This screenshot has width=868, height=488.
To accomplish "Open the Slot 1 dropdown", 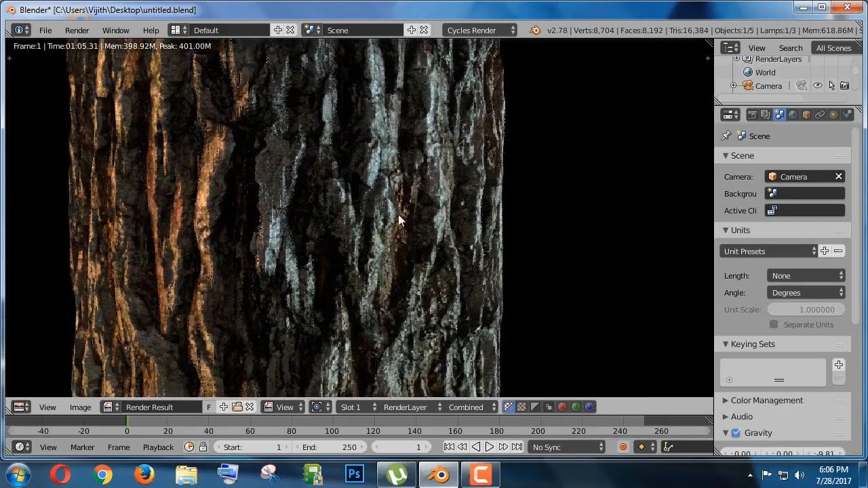I will point(357,407).
